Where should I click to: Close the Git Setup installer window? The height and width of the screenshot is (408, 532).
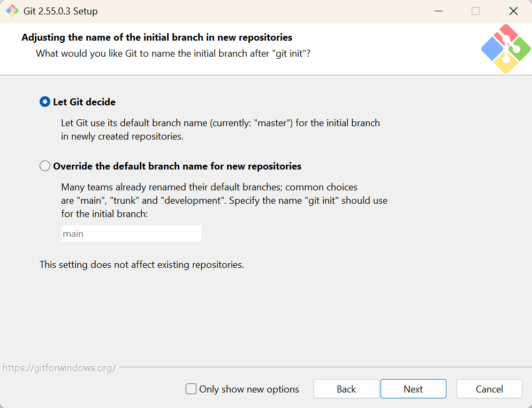pos(513,11)
